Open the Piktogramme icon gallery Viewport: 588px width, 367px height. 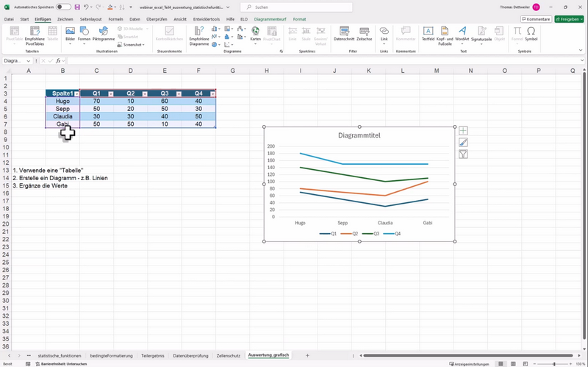(104, 33)
